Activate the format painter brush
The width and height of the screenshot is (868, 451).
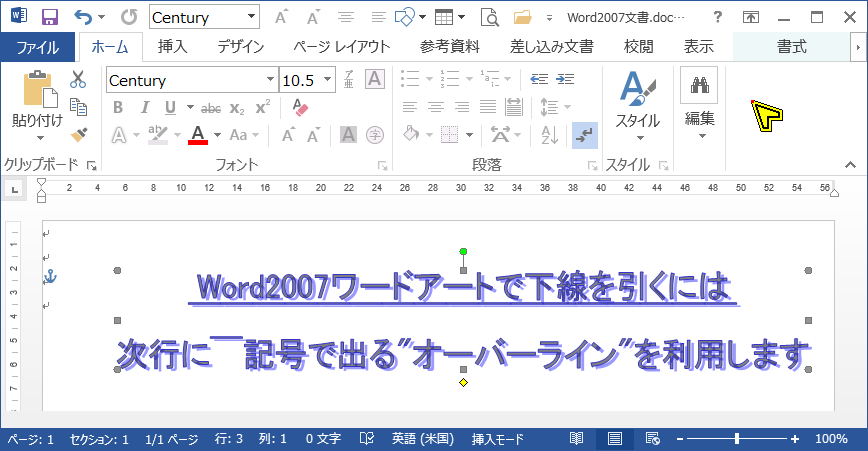tap(79, 134)
